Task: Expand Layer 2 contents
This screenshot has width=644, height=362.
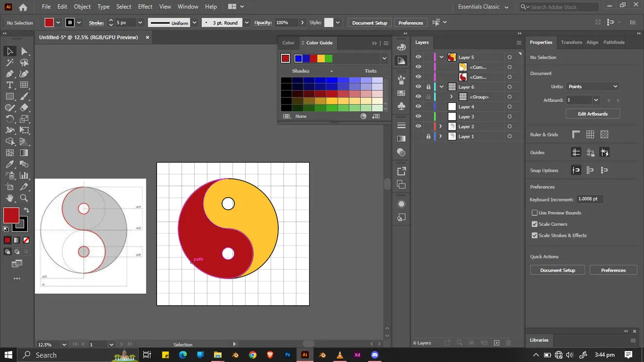Action: [441, 127]
